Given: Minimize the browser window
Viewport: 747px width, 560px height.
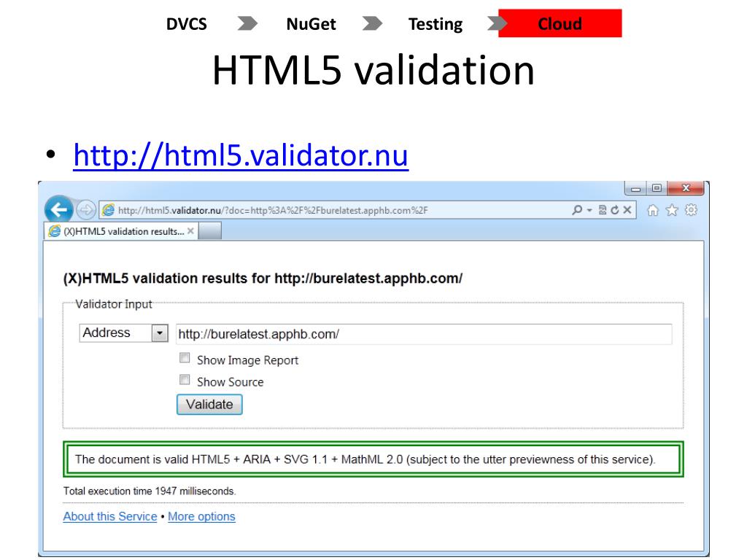Looking at the screenshot, I should [635, 189].
